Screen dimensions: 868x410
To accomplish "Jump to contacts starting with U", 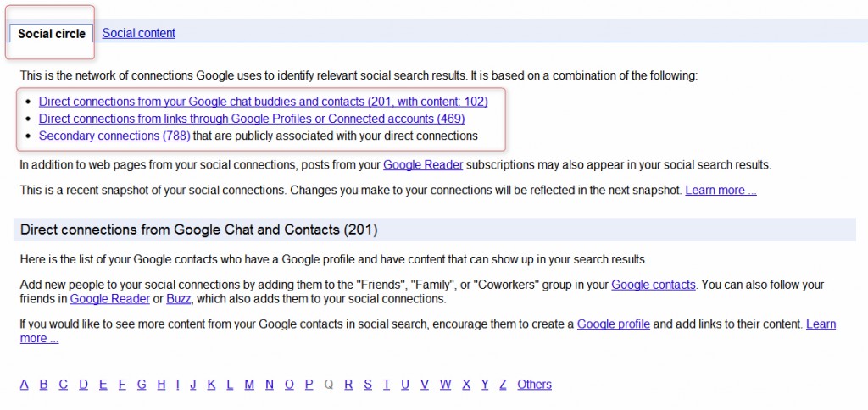I will point(405,385).
